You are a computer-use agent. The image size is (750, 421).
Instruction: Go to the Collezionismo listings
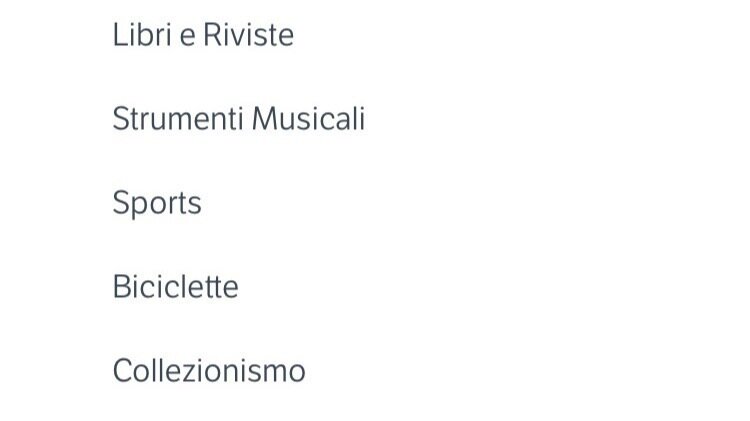pos(209,371)
